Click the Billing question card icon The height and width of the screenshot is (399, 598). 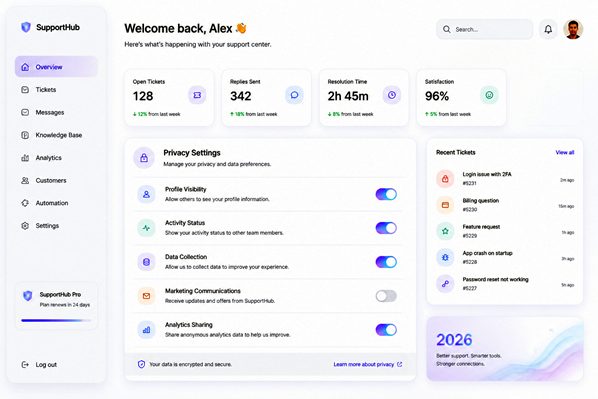click(445, 205)
